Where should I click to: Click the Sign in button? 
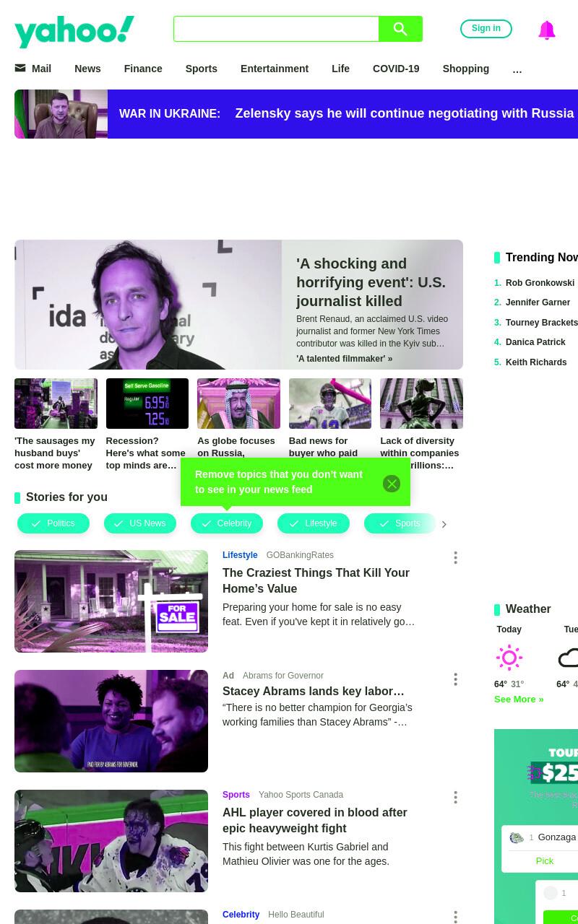(486, 29)
